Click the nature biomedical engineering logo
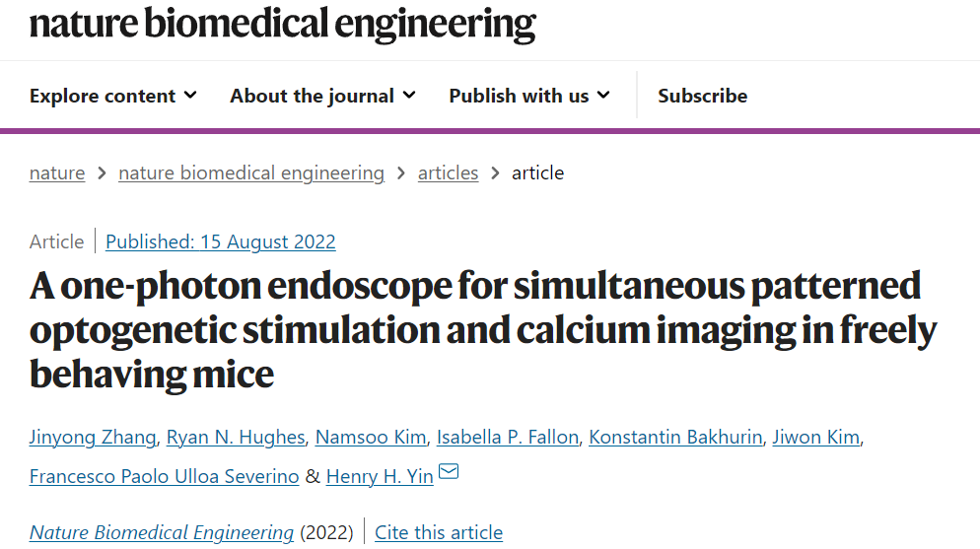Image resolution: width=980 pixels, height=549 pixels. (283, 24)
